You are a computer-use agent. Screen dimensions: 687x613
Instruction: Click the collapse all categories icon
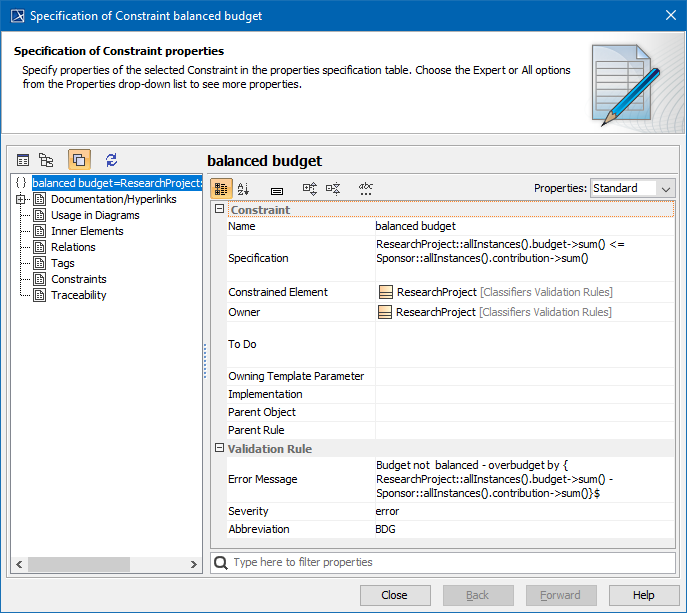(334, 188)
